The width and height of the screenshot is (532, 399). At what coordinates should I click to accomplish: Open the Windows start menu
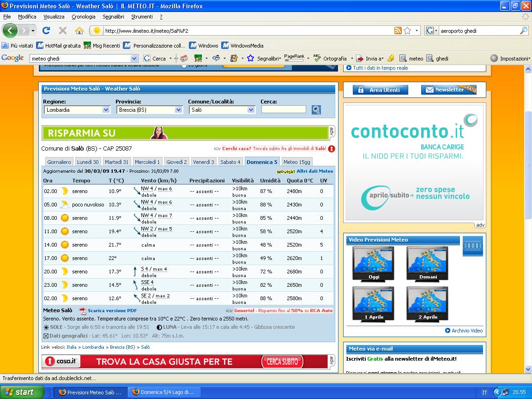click(x=22, y=392)
